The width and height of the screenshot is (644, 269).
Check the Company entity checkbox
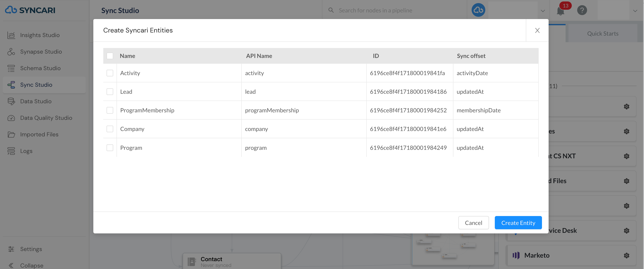coord(110,129)
